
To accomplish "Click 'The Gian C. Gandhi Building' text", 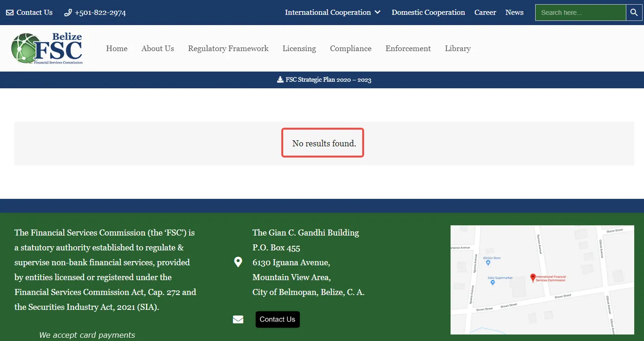I will (305, 233).
